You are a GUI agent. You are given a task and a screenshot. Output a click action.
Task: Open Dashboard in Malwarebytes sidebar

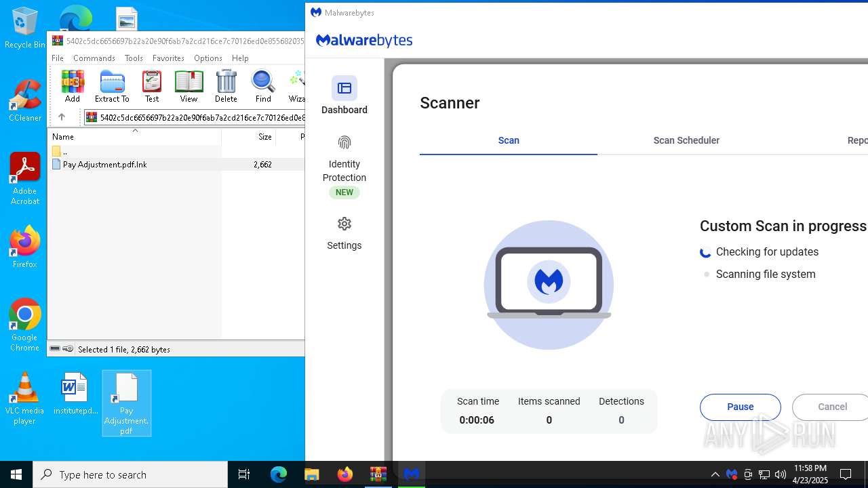click(344, 96)
